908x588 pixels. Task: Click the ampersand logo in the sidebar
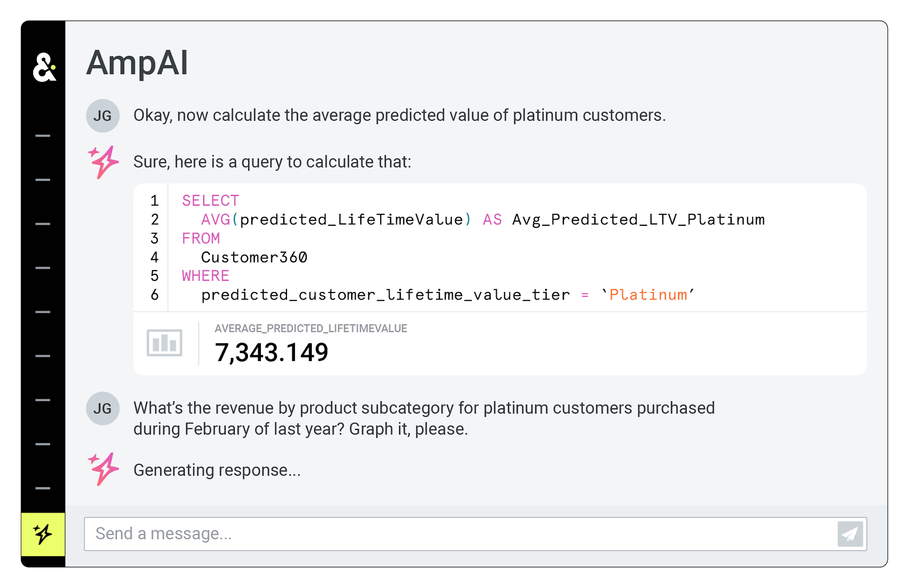[x=44, y=67]
